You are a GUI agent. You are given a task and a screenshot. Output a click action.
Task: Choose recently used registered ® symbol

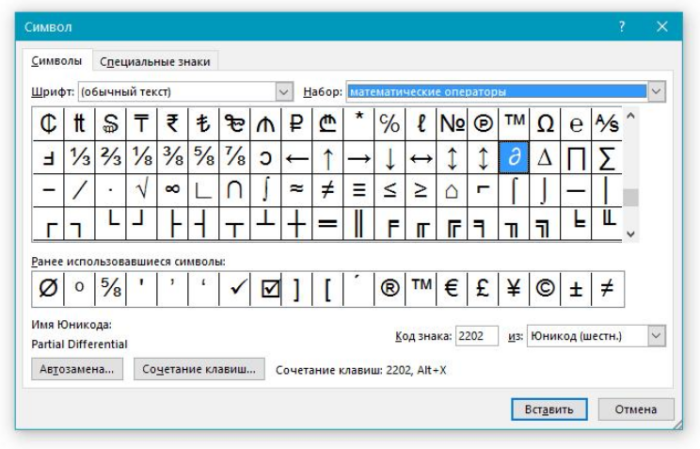pos(390,289)
